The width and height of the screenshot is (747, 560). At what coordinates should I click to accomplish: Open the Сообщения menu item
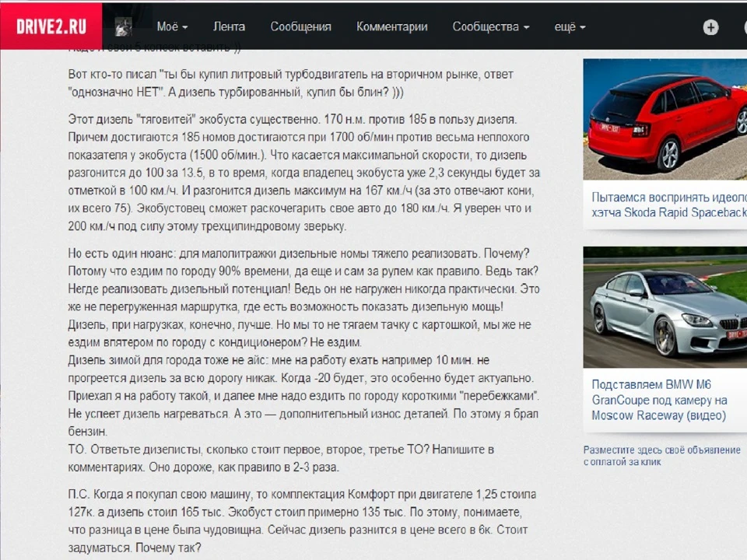(300, 26)
